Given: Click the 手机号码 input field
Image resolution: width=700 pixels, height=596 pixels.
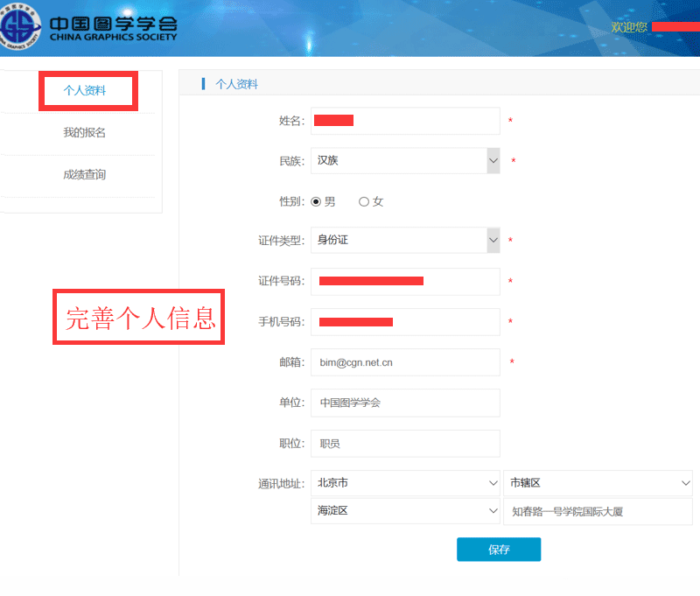Looking at the screenshot, I should pyautogui.click(x=405, y=322).
